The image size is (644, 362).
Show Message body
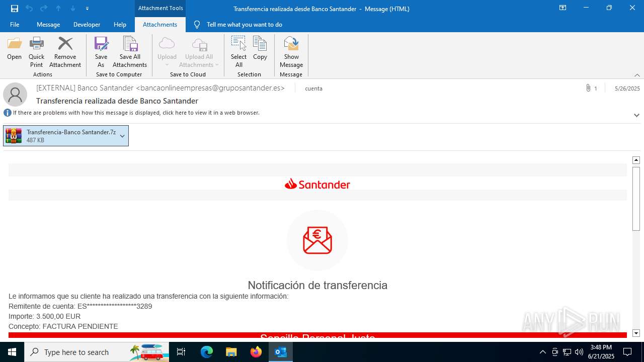[x=291, y=52]
